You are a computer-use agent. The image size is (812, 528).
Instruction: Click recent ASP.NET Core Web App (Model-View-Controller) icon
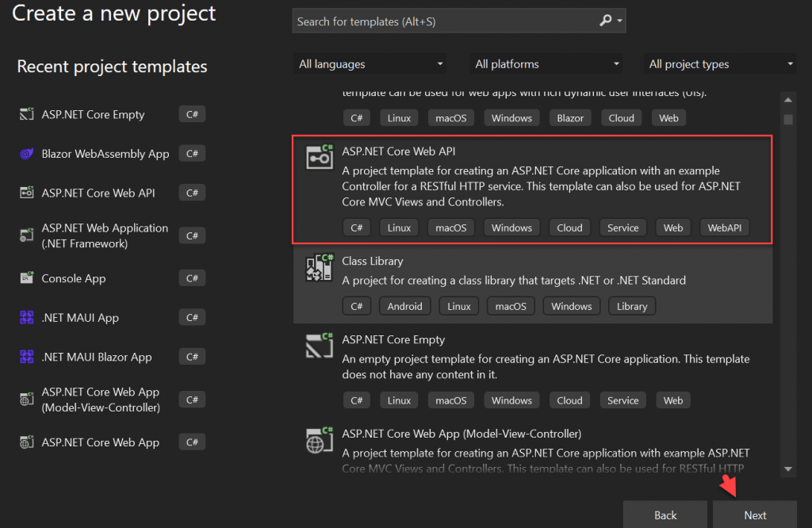tap(26, 399)
